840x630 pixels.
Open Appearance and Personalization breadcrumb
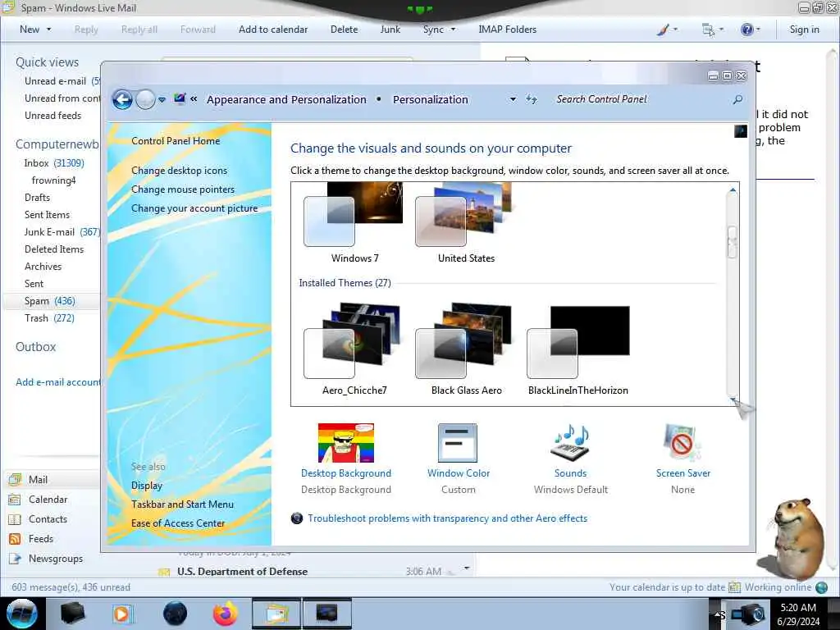[x=286, y=99]
